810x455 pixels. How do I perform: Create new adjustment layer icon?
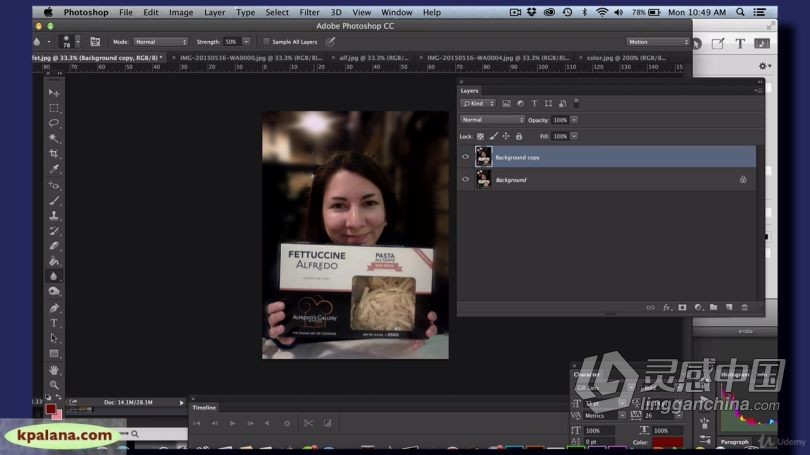click(698, 307)
